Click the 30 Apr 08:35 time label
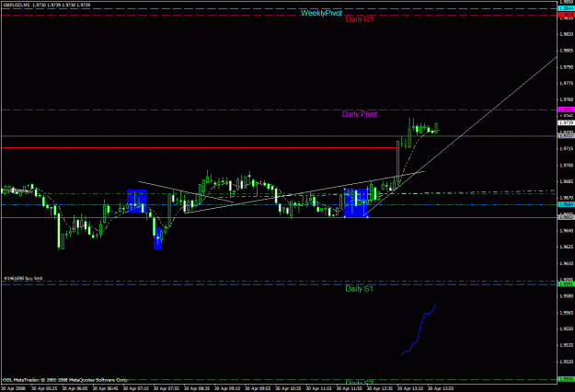 (x=197, y=388)
